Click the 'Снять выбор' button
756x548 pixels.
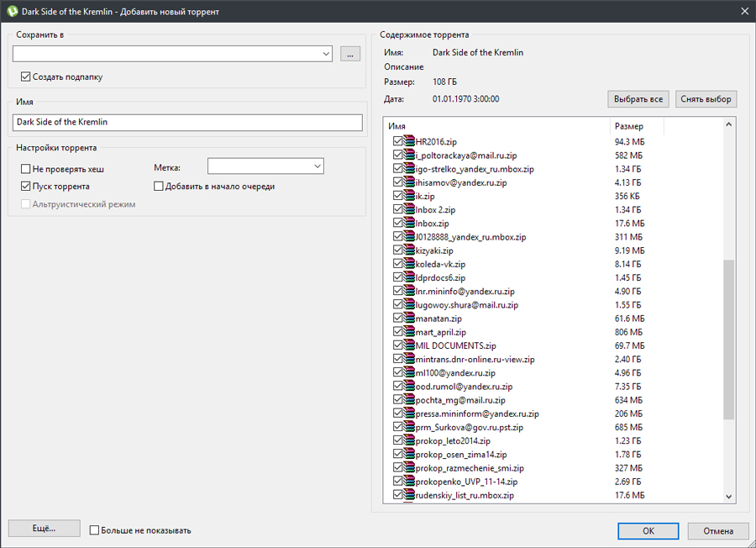pos(706,99)
